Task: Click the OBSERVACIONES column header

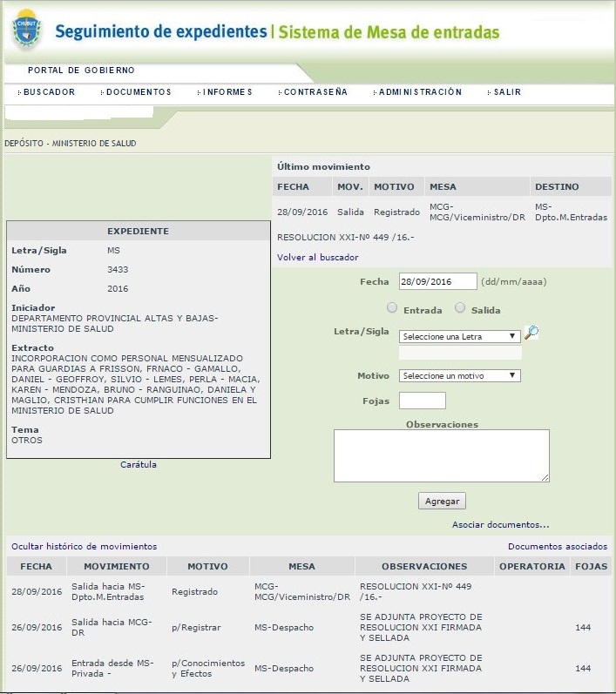Action: pos(424,566)
